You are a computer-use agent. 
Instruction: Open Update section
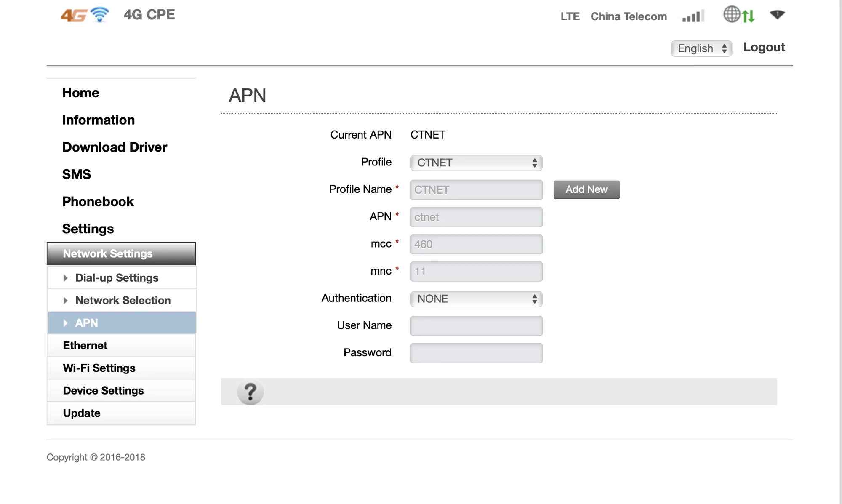122,413
